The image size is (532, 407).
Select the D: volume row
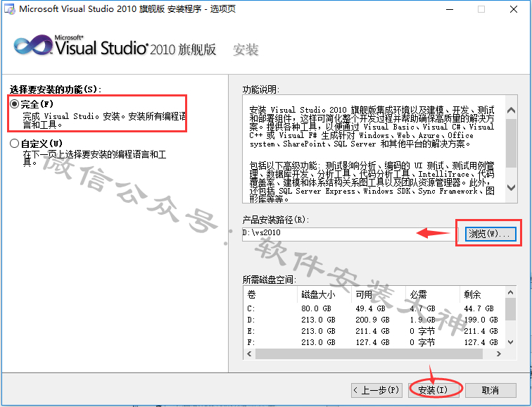click(374, 320)
